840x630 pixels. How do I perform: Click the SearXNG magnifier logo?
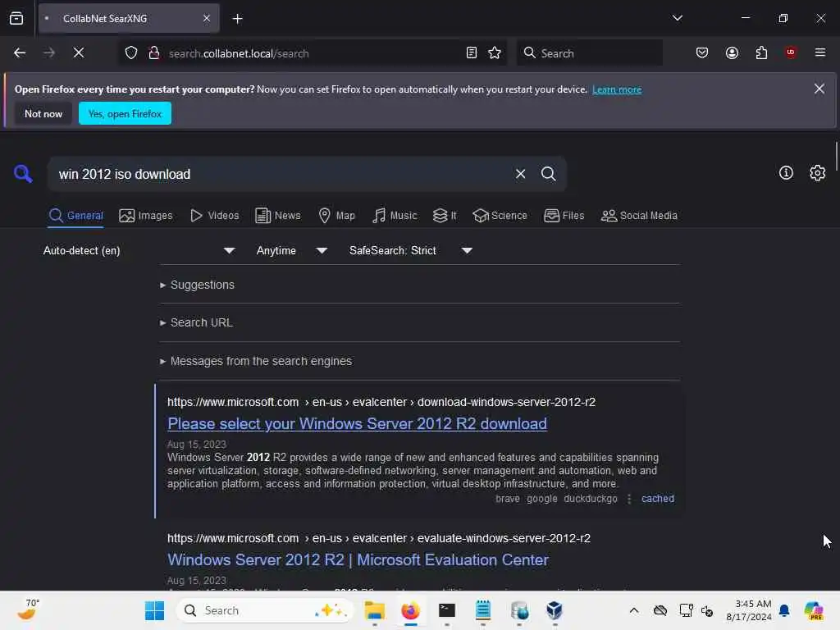23,174
